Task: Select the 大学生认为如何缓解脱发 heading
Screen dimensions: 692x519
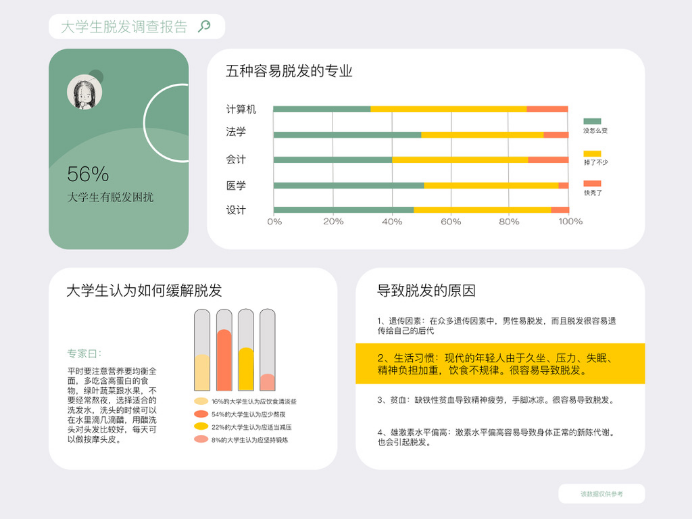Action: pos(144,291)
